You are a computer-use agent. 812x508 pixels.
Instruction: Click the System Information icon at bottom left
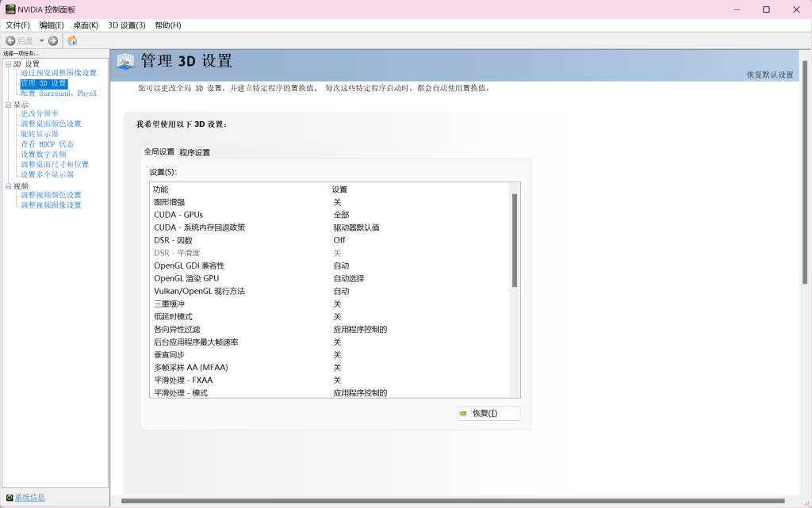tap(10, 498)
